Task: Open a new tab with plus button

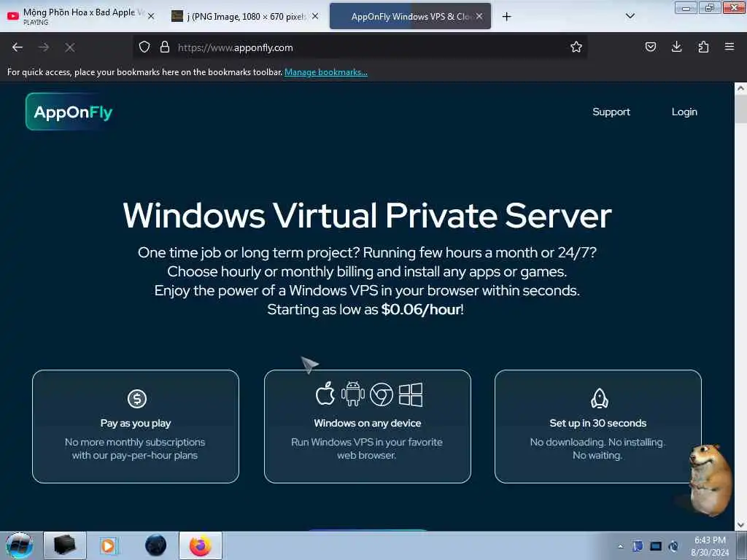Action: (x=506, y=17)
